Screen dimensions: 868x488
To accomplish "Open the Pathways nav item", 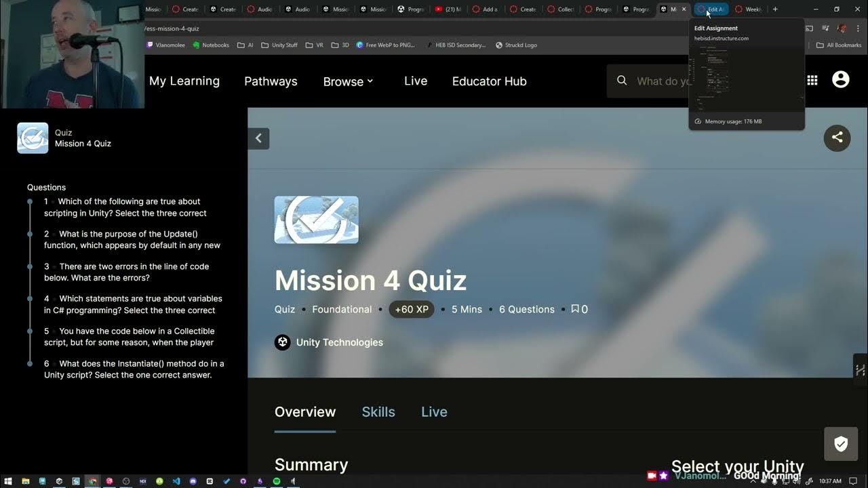I will coord(271,81).
